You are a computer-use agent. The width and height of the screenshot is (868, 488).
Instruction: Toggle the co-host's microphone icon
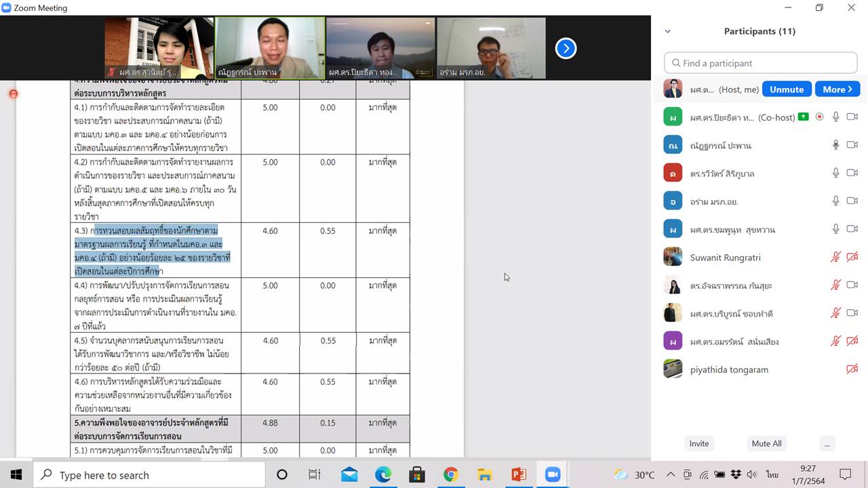[x=835, y=117]
